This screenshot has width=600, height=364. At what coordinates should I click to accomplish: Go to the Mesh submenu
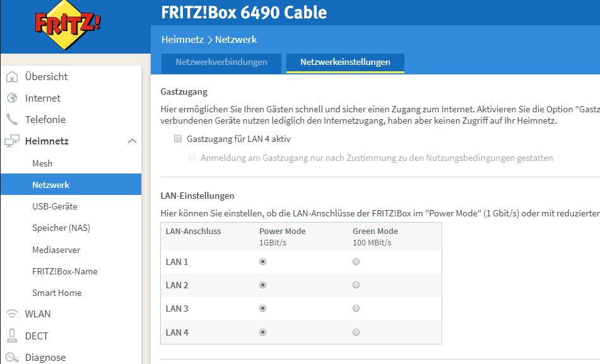(42, 163)
